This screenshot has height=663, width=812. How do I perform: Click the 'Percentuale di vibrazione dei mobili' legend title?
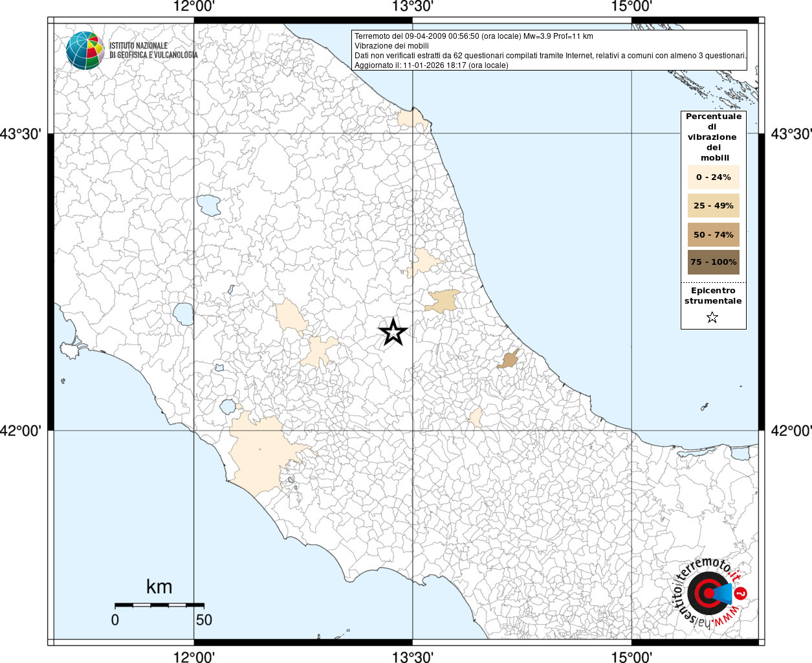point(713,137)
